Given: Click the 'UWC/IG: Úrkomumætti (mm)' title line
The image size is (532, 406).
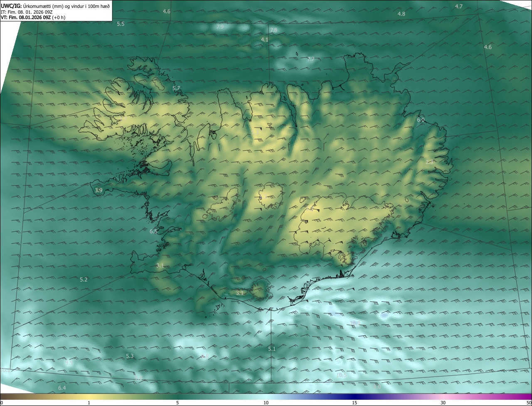Looking at the screenshot, I should (x=55, y=6).
